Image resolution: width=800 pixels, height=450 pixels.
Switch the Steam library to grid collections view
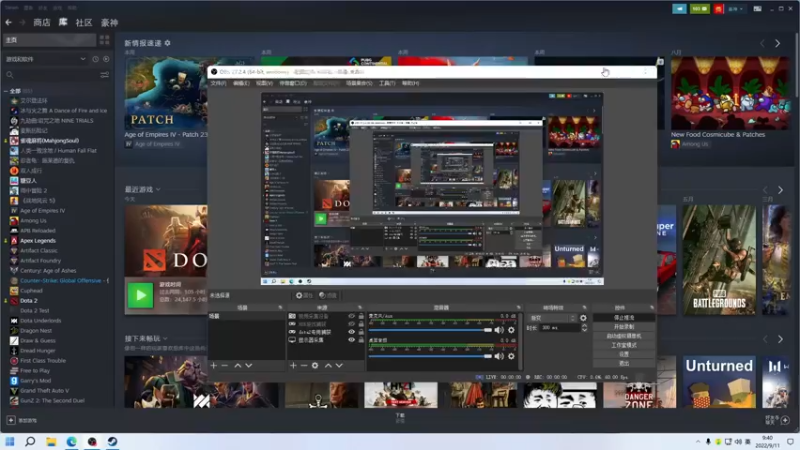point(105,40)
